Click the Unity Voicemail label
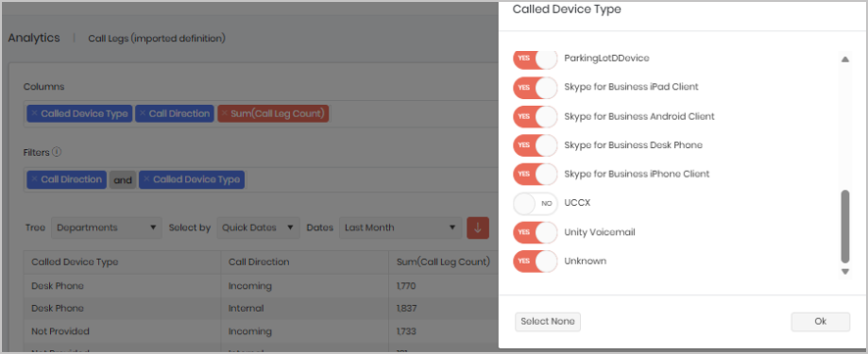The image size is (868, 354). tap(600, 232)
